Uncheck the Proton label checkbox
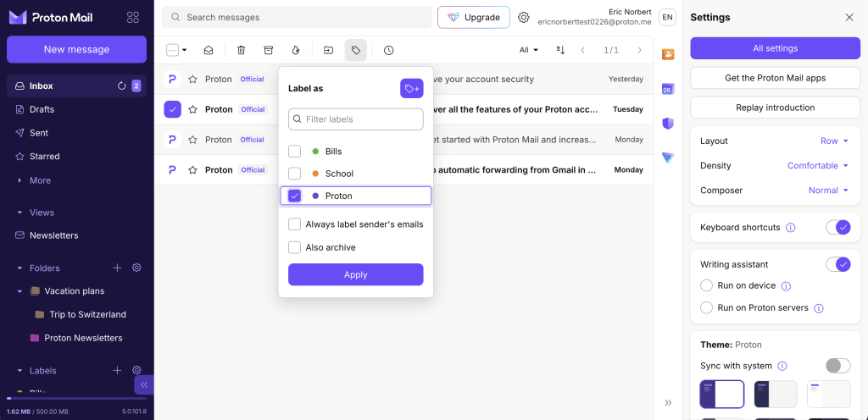The image size is (868, 420). 294,196
